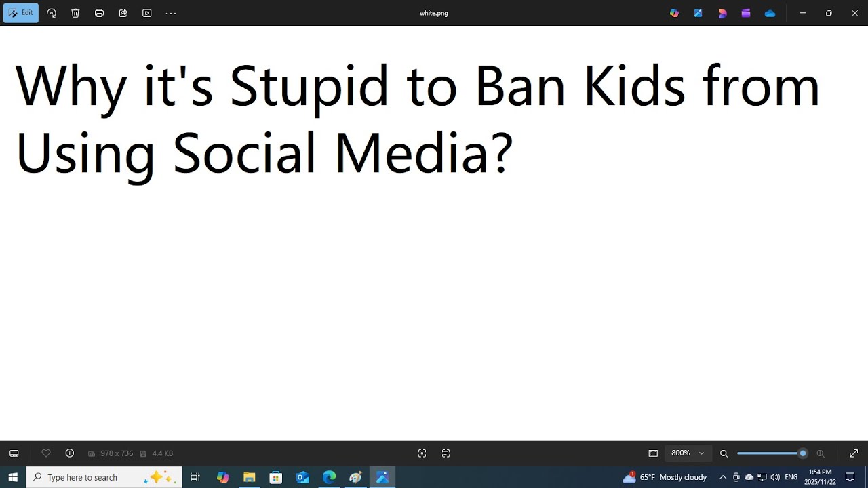Start slideshow with the play icon
The height and width of the screenshot is (488, 868).
pyautogui.click(x=146, y=13)
